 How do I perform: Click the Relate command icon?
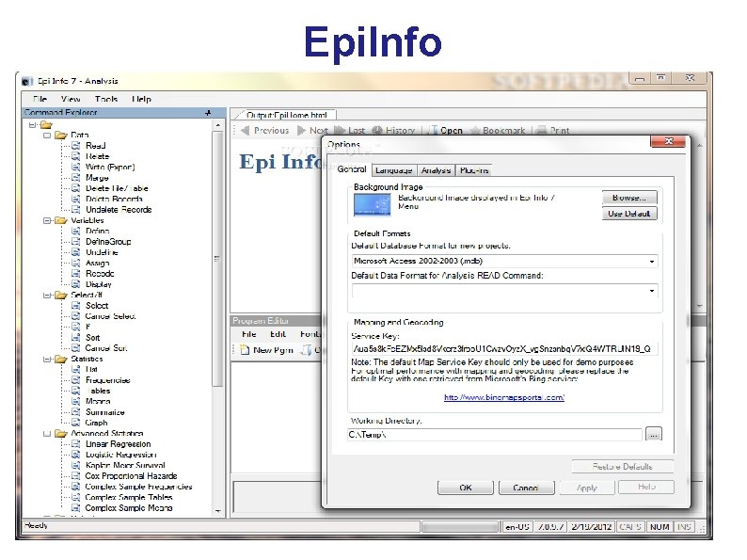(x=75, y=156)
